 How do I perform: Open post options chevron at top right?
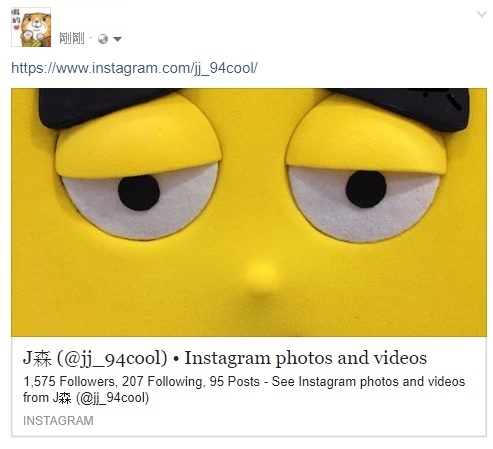click(482, 14)
